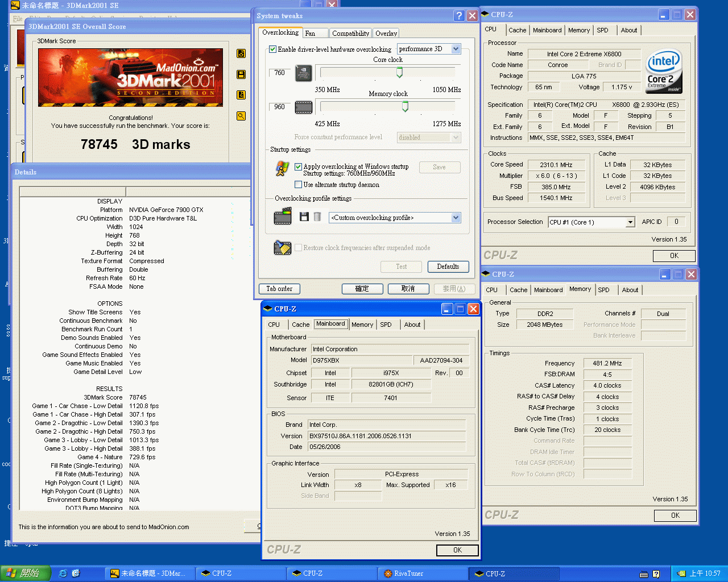Click memory clock value field 960
Image resolution: width=728 pixels, height=582 pixels.
(x=280, y=107)
